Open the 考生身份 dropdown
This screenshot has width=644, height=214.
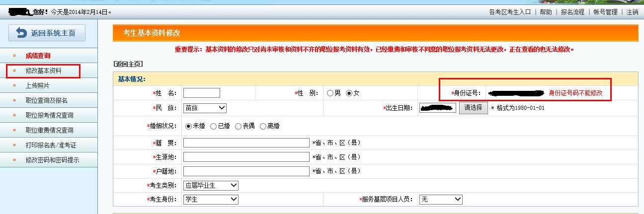pos(211,199)
